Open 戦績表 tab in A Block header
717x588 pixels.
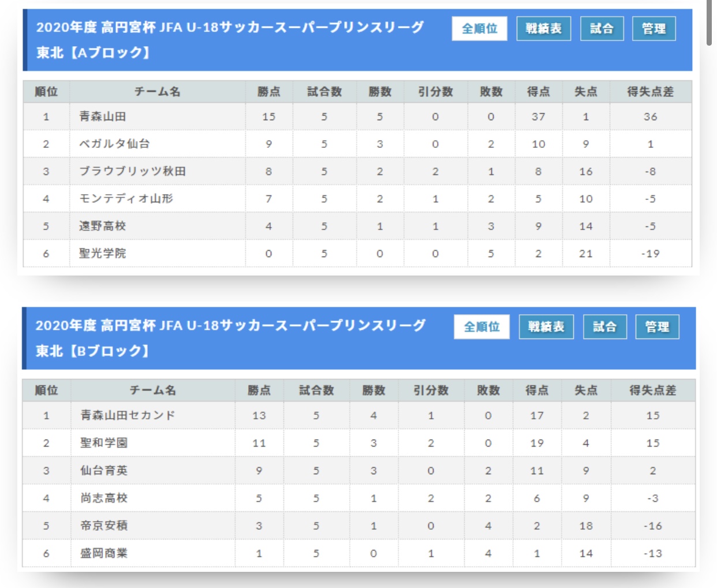[x=543, y=29]
